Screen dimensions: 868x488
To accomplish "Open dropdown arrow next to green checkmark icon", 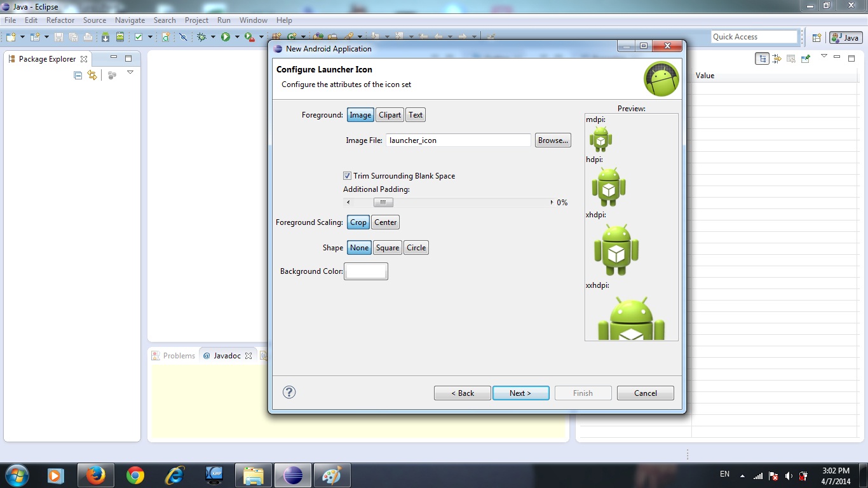I will click(x=150, y=37).
